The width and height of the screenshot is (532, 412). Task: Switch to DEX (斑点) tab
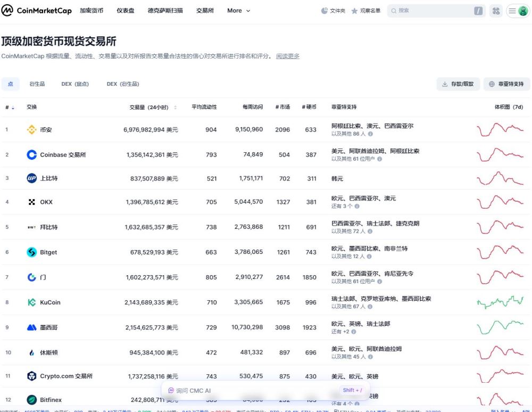75,84
